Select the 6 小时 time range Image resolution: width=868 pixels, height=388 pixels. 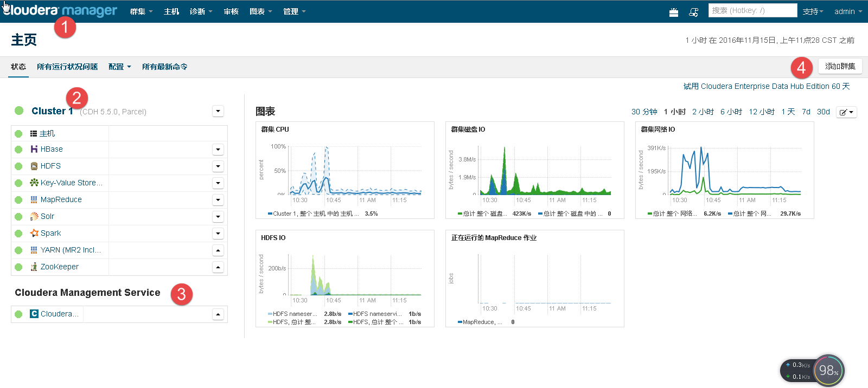[731, 112]
